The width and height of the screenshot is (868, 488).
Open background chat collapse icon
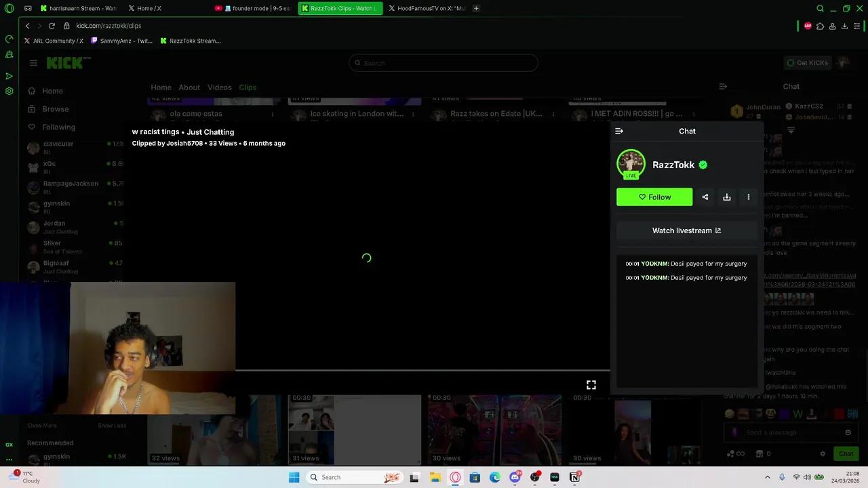point(723,87)
